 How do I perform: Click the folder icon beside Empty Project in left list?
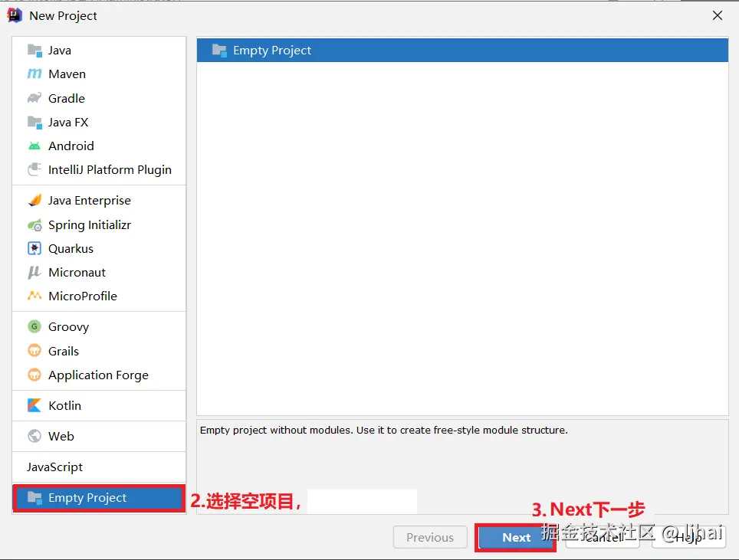coord(34,498)
